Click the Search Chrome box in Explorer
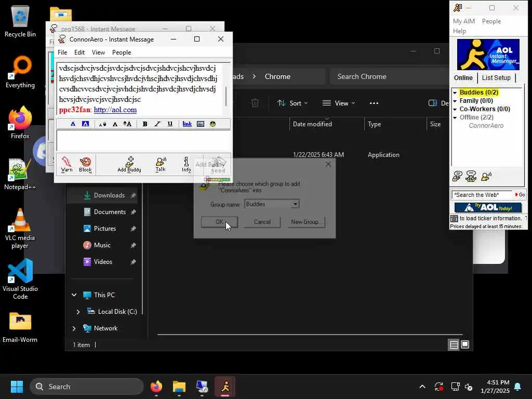This screenshot has width=532, height=399. tap(390, 76)
